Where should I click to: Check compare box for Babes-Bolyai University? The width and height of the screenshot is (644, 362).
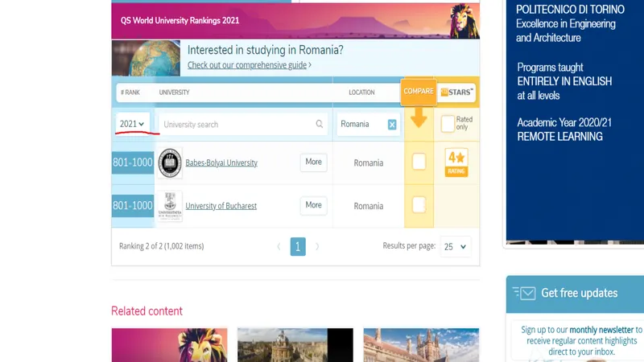coord(419,162)
